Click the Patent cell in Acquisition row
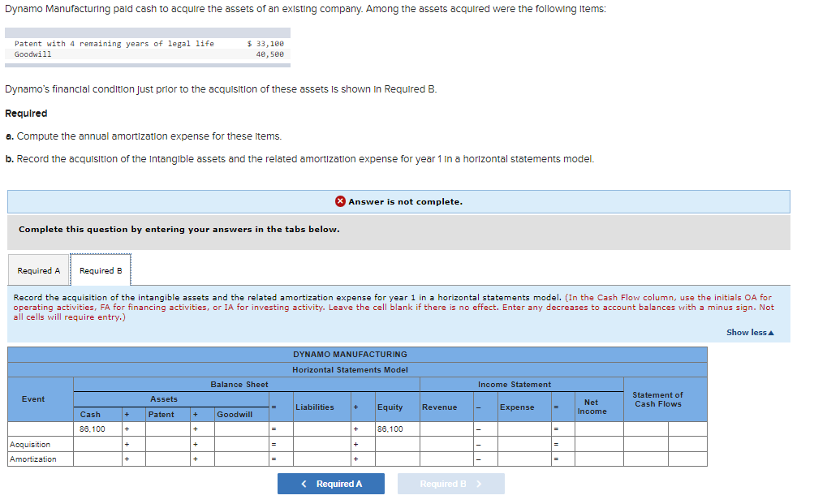The image size is (814, 504). pos(168,444)
